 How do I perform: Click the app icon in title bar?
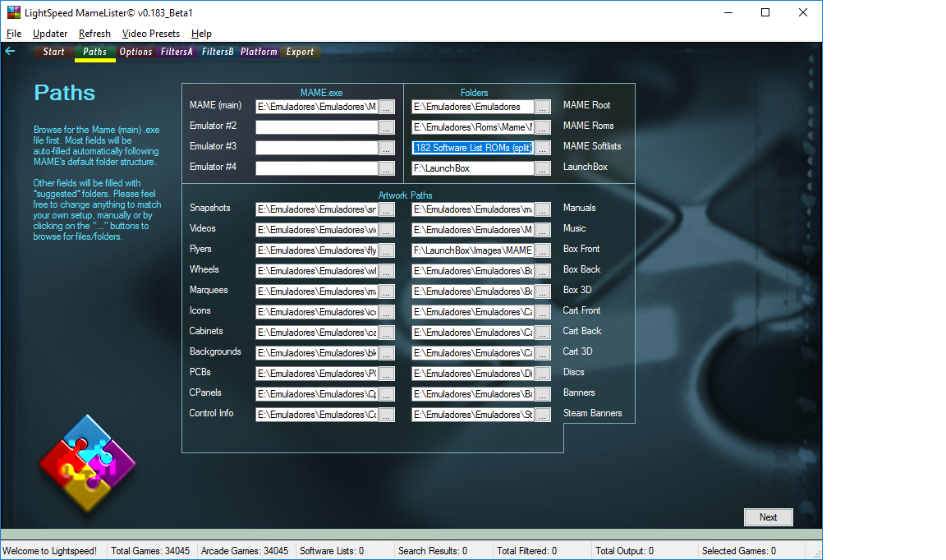click(x=12, y=13)
